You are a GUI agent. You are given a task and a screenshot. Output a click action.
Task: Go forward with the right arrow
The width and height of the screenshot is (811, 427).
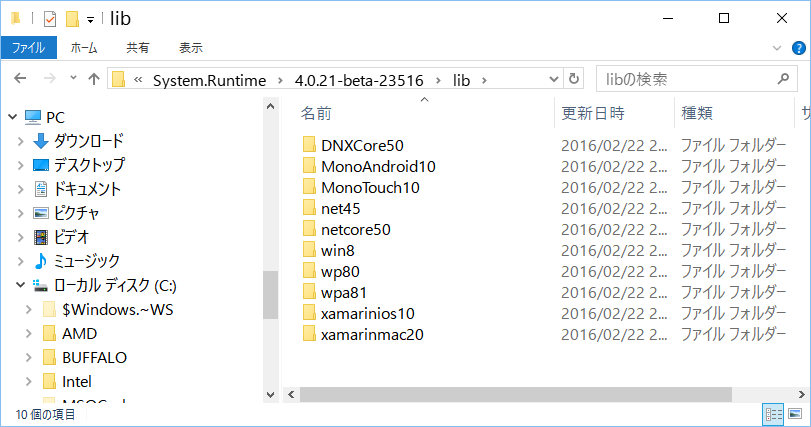pos(50,79)
